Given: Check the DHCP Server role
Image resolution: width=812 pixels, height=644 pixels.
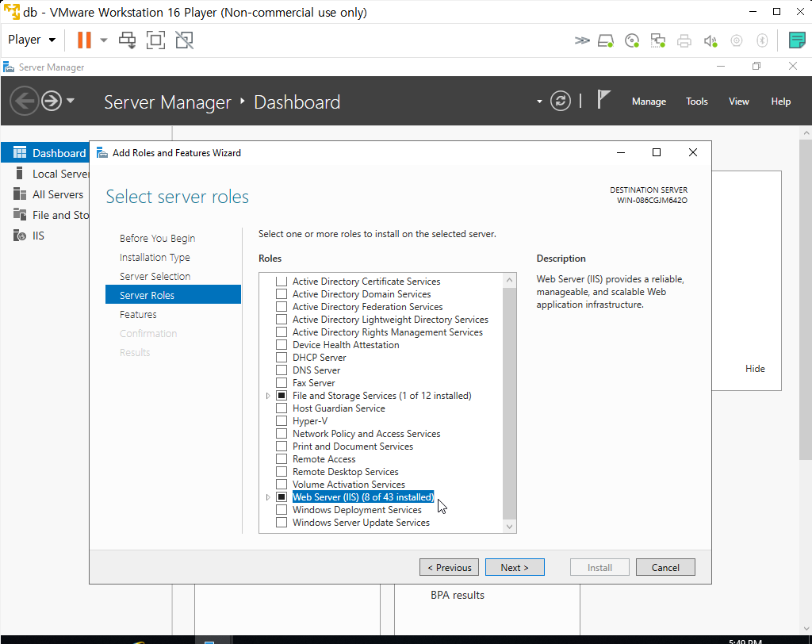Looking at the screenshot, I should tap(282, 358).
